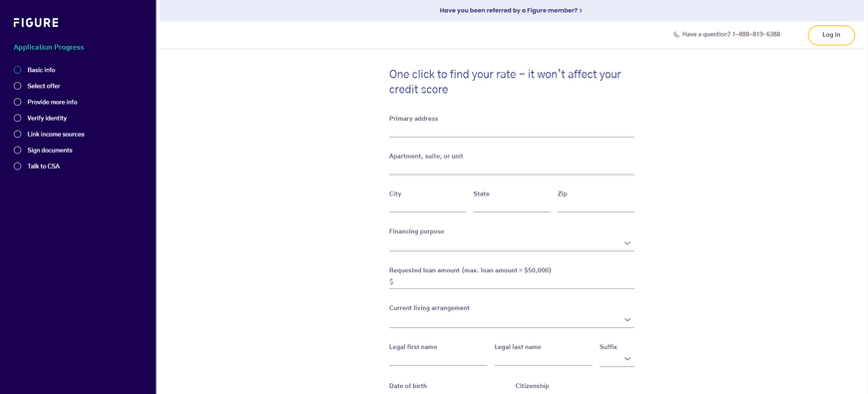Click the Link income sources label
Screen dimensions: 868x394
[56, 135]
